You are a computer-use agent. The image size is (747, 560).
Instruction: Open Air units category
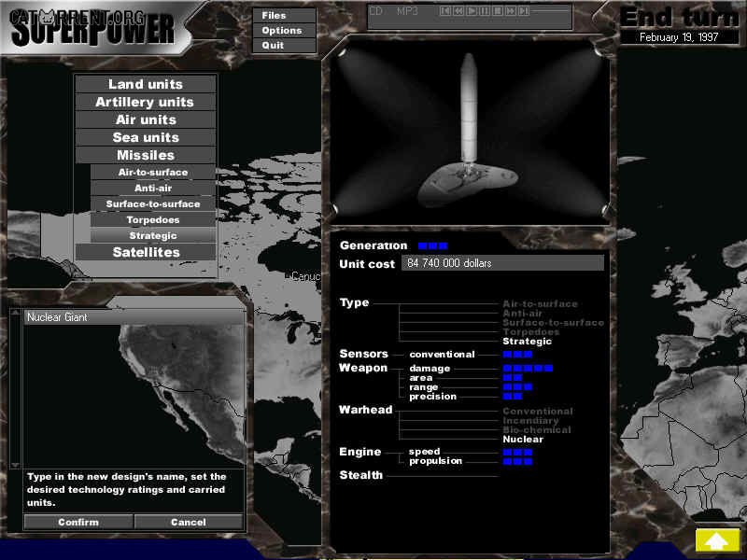pos(146,119)
